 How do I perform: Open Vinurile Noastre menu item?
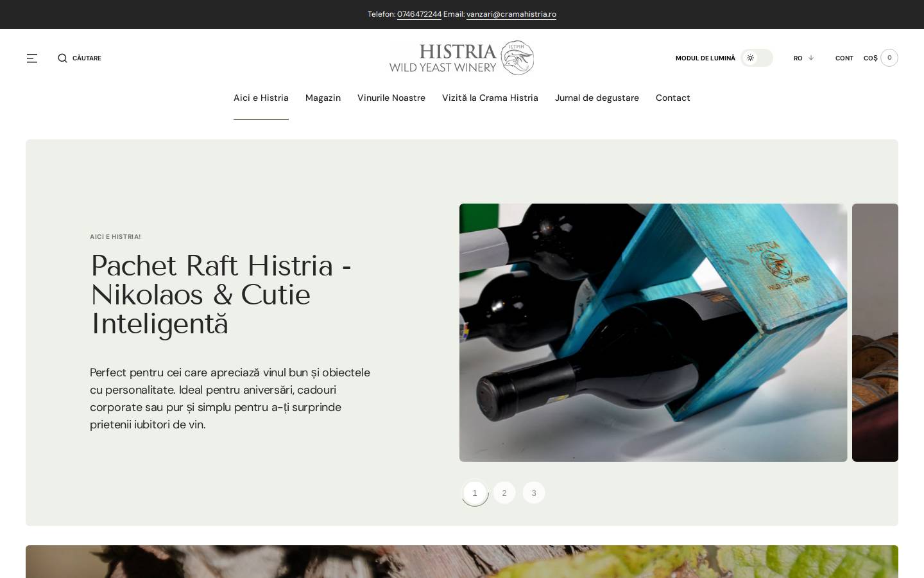(391, 98)
